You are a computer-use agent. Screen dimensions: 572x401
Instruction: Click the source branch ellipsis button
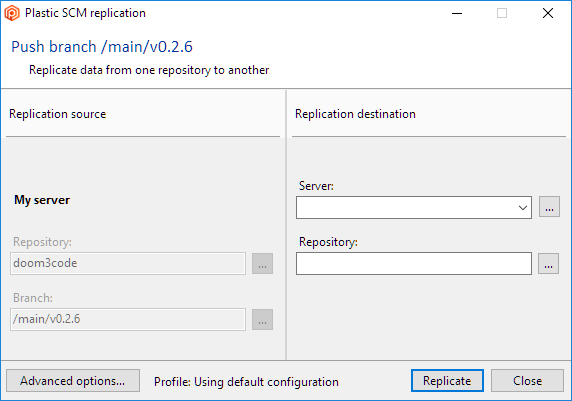[x=262, y=320]
